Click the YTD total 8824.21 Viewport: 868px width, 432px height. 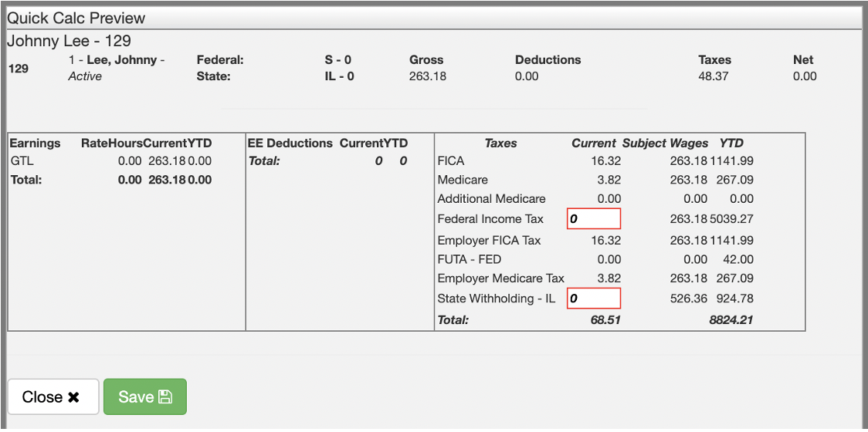[731, 319]
